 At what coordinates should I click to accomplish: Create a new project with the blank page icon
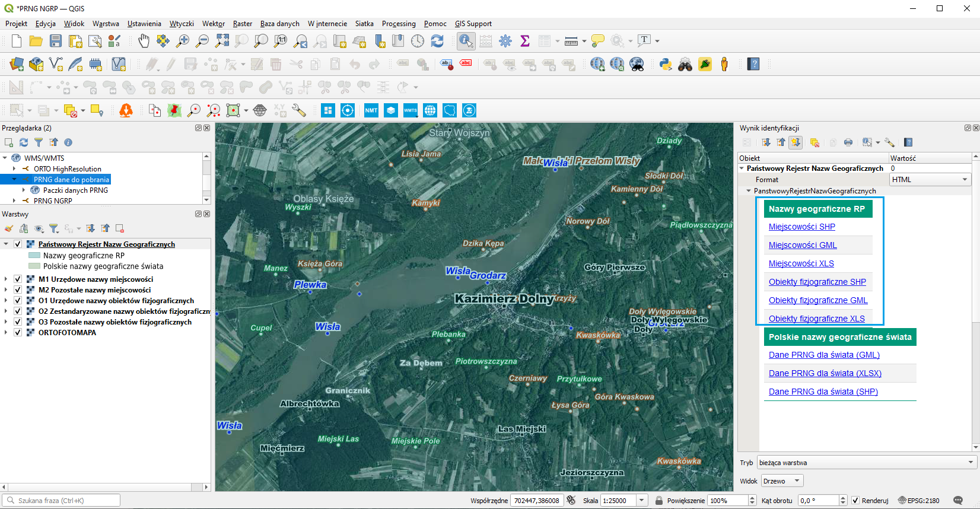[17, 41]
